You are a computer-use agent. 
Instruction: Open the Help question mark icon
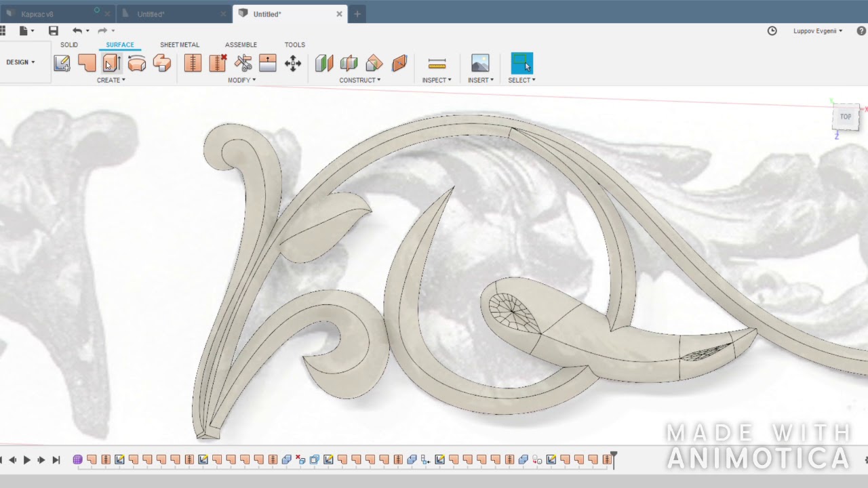click(861, 30)
